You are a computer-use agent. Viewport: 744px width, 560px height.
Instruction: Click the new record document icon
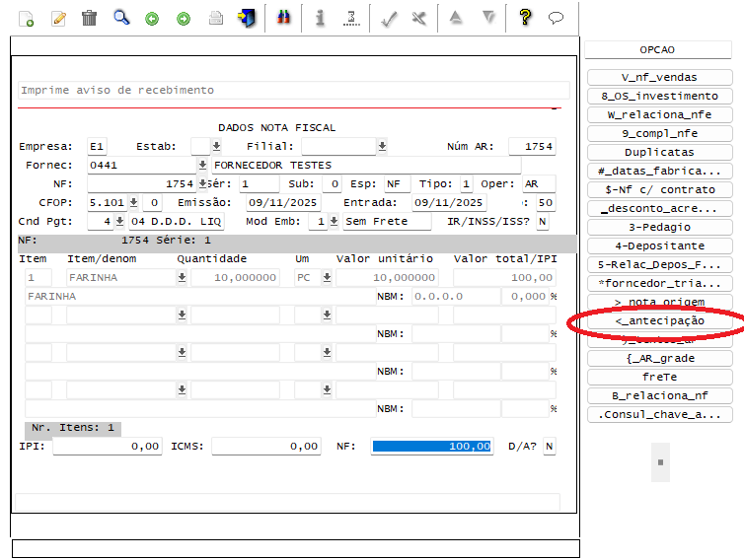click(26, 19)
